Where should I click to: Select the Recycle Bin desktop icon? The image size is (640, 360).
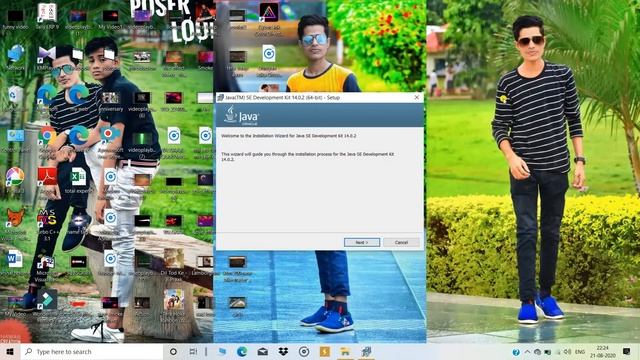16,98
